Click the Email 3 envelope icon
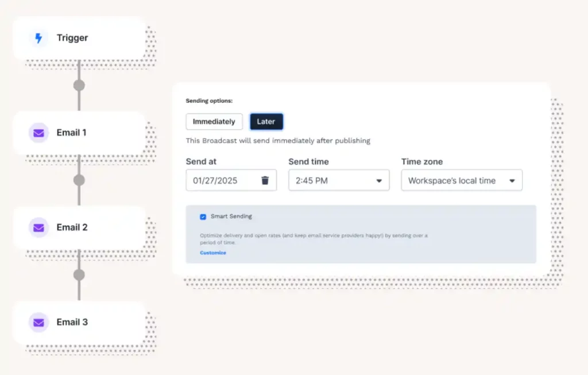588x375 pixels. [x=38, y=323]
